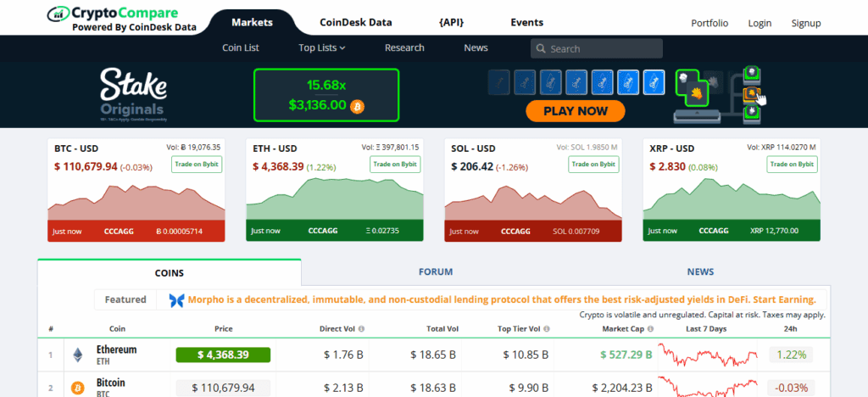Click the Ethereum price $ 4,368.39 in the table

[x=223, y=355]
